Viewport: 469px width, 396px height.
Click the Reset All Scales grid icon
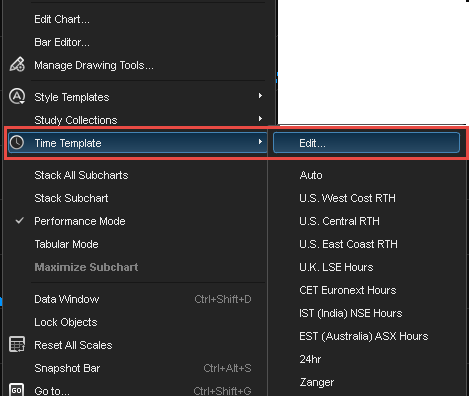[x=17, y=344]
